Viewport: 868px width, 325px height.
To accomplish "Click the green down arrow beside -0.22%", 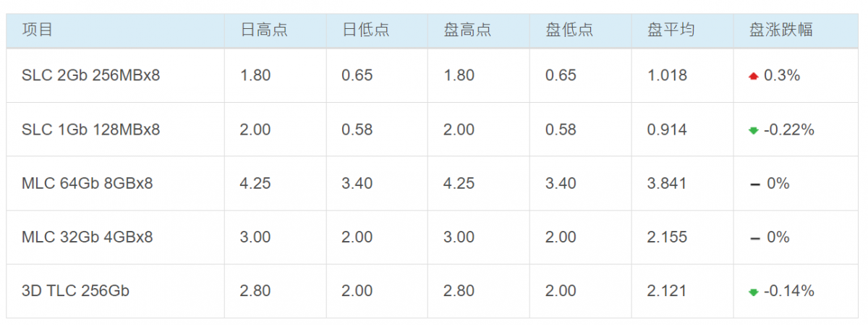I will [754, 130].
